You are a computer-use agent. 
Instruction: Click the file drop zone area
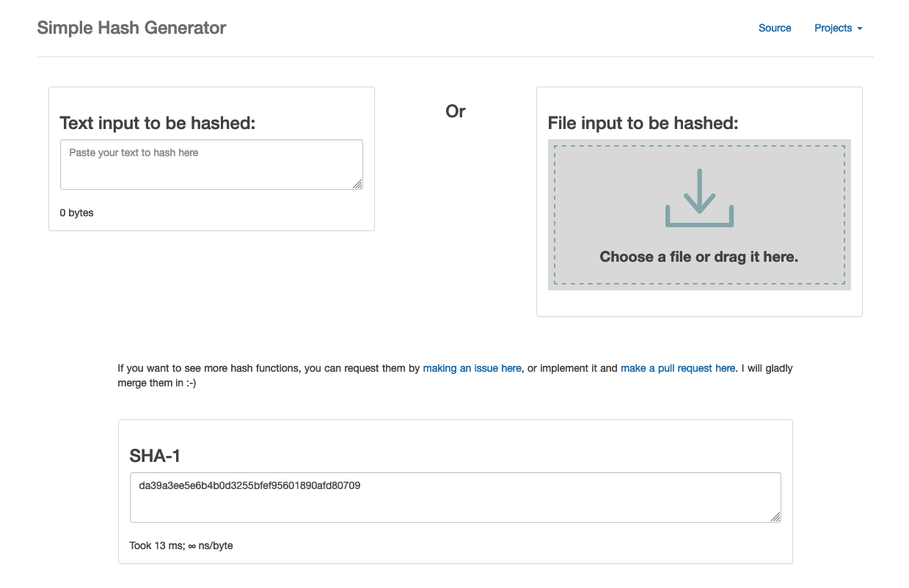tap(699, 215)
